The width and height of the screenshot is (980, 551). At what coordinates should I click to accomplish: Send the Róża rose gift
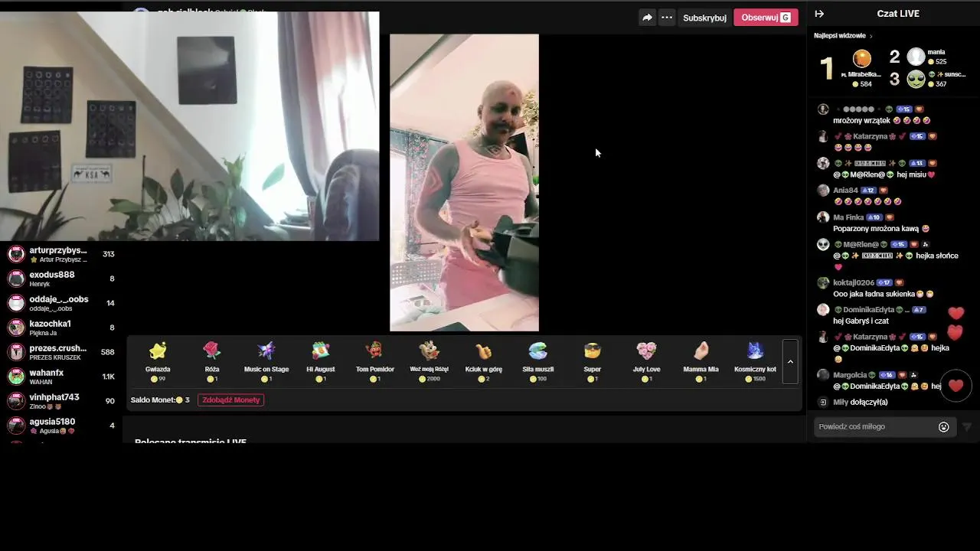(212, 361)
